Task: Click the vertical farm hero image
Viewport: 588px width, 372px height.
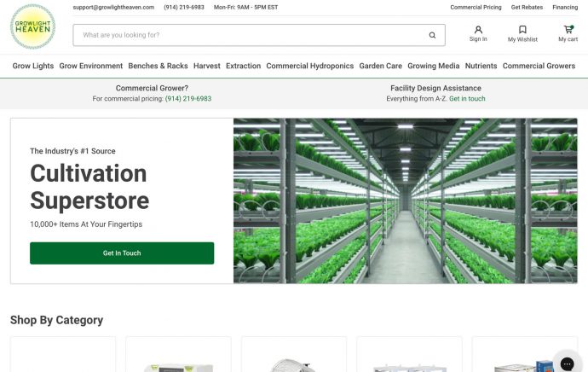Action: pyautogui.click(x=406, y=201)
